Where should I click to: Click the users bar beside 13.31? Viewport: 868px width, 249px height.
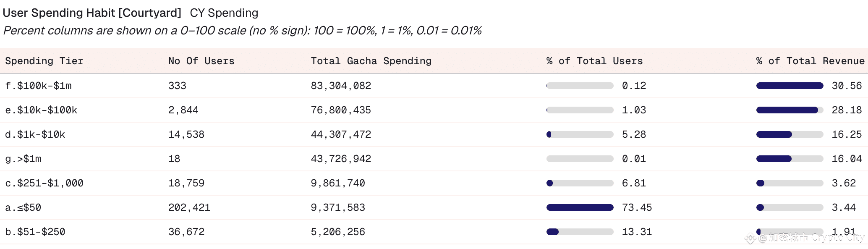click(x=580, y=232)
